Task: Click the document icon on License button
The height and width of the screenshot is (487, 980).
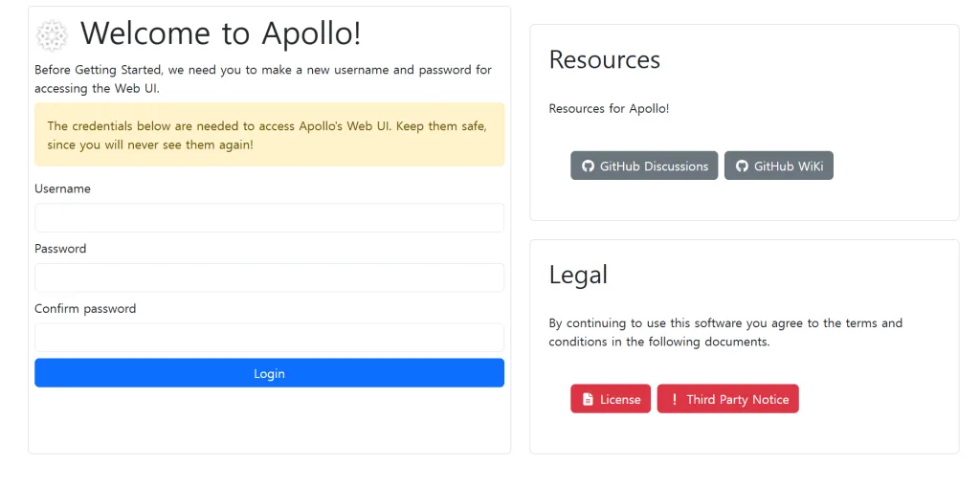Action: pos(589,400)
